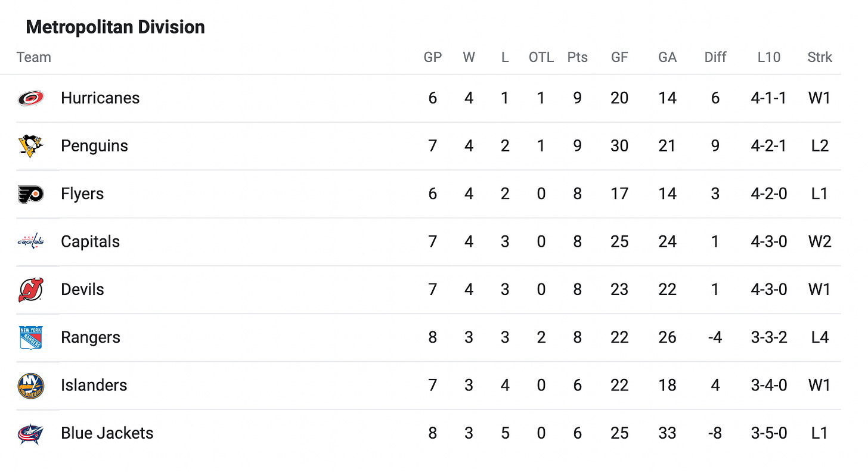Viewport: 868px width, 472px height.
Task: Click the Rangers shield logo
Action: click(x=30, y=337)
